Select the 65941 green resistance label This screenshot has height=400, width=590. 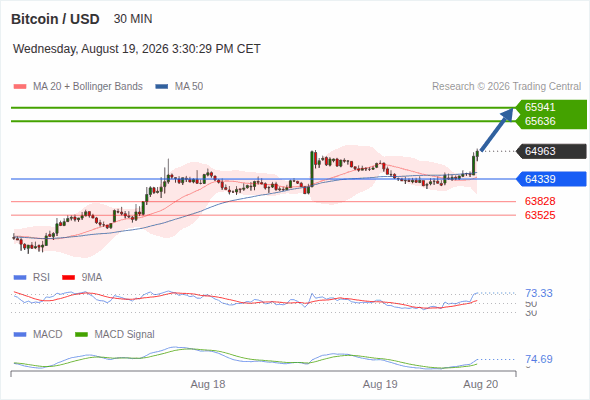[x=540, y=107]
